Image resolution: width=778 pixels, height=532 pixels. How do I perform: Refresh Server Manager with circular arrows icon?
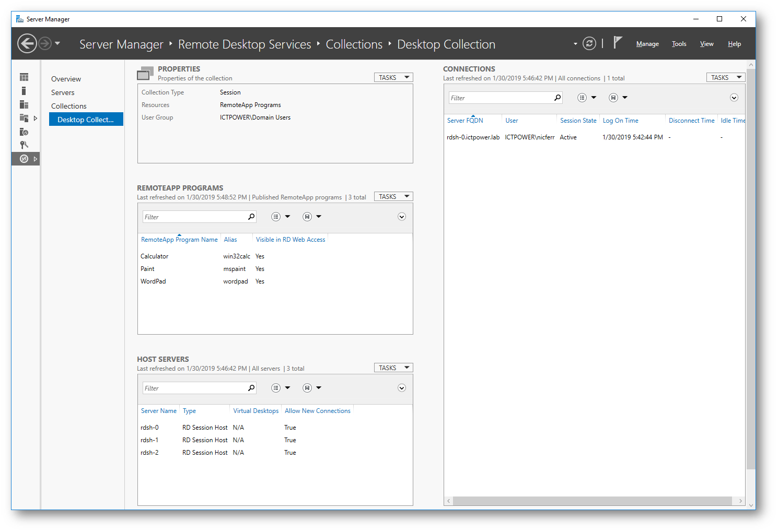point(589,44)
